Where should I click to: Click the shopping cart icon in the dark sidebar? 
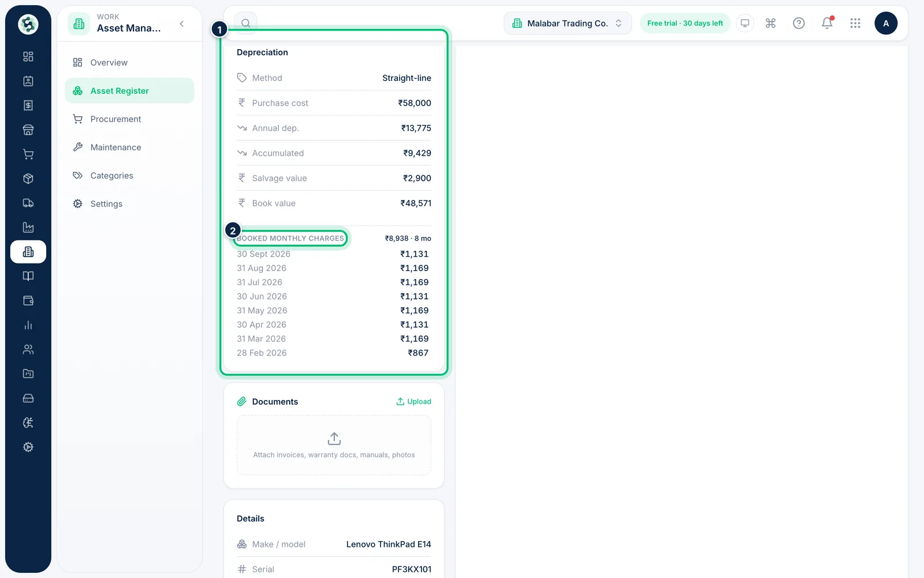(28, 154)
